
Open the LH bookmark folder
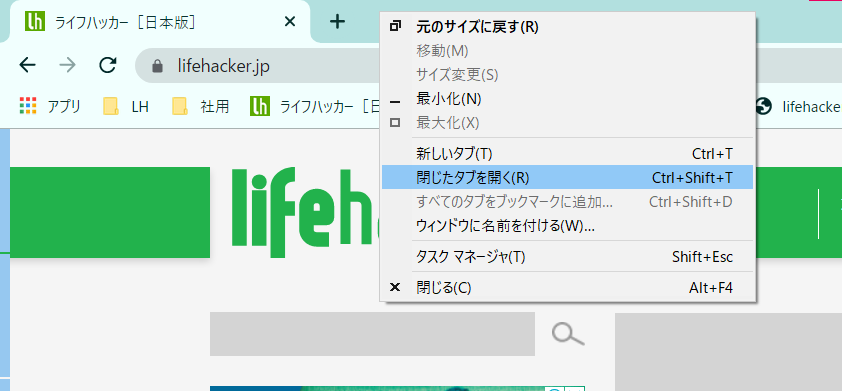pos(126,106)
